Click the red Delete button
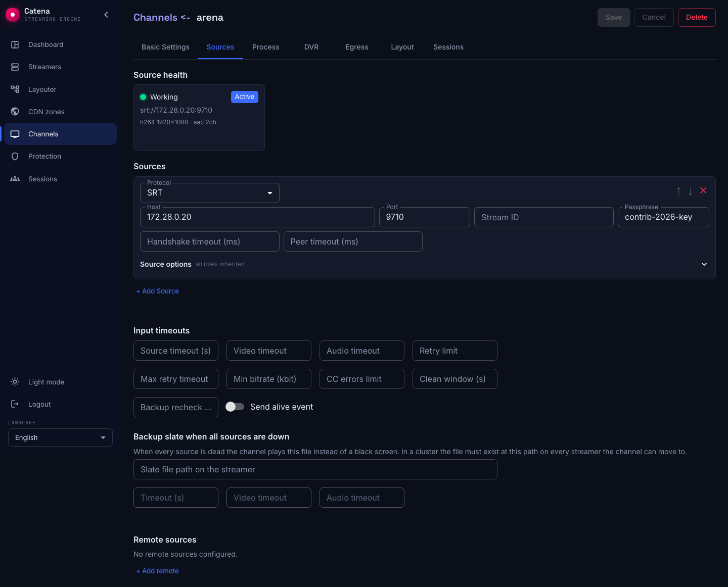Screen dimensions: 728x587 pos(697,17)
